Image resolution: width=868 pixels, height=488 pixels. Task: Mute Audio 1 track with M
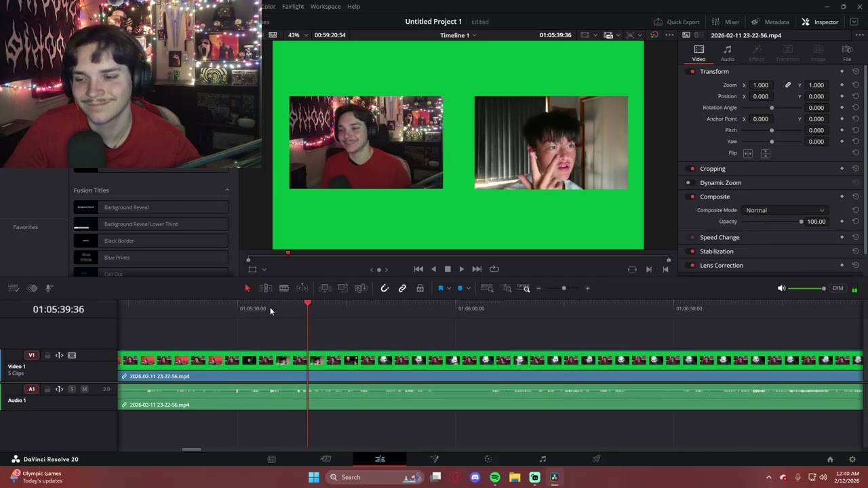click(84, 389)
